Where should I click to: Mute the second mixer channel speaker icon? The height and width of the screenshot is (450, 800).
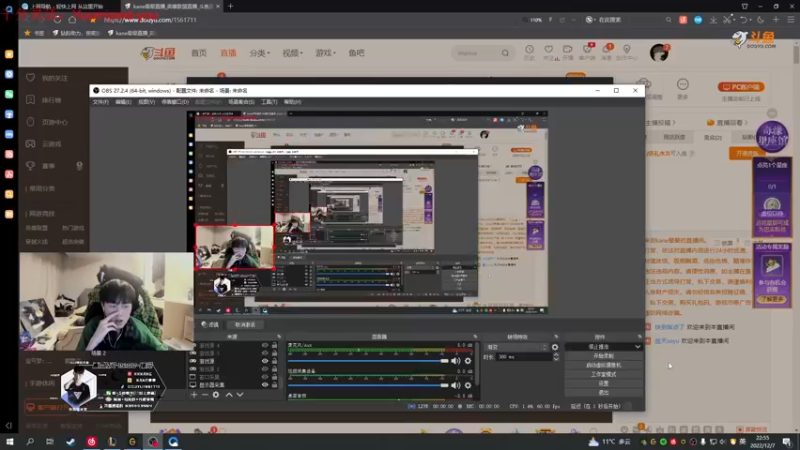(456, 385)
